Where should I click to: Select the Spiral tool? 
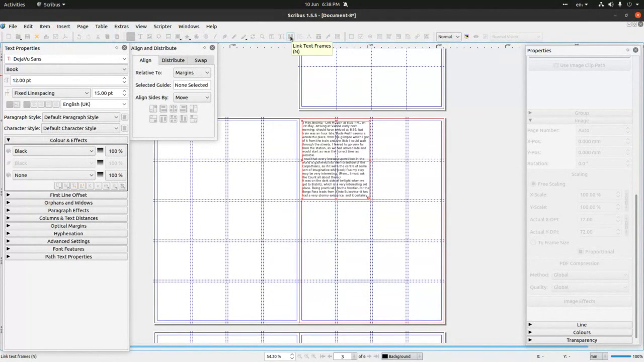[206, 37]
